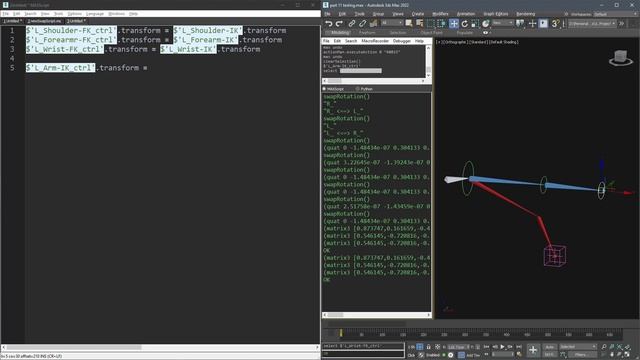This screenshot has height=360, width=640.
Task: Click the ViewCube in the viewport corner
Action: [x=620, y=58]
